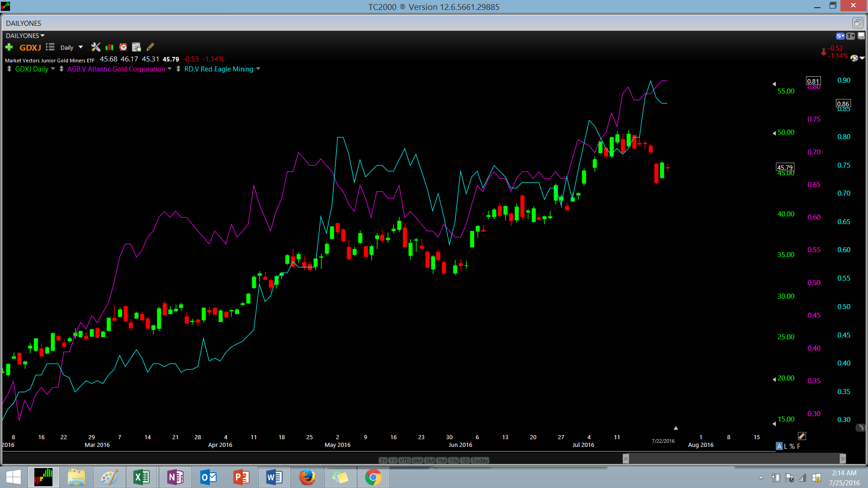Click the ruler measure icon
The image size is (868, 488).
pos(802,436)
